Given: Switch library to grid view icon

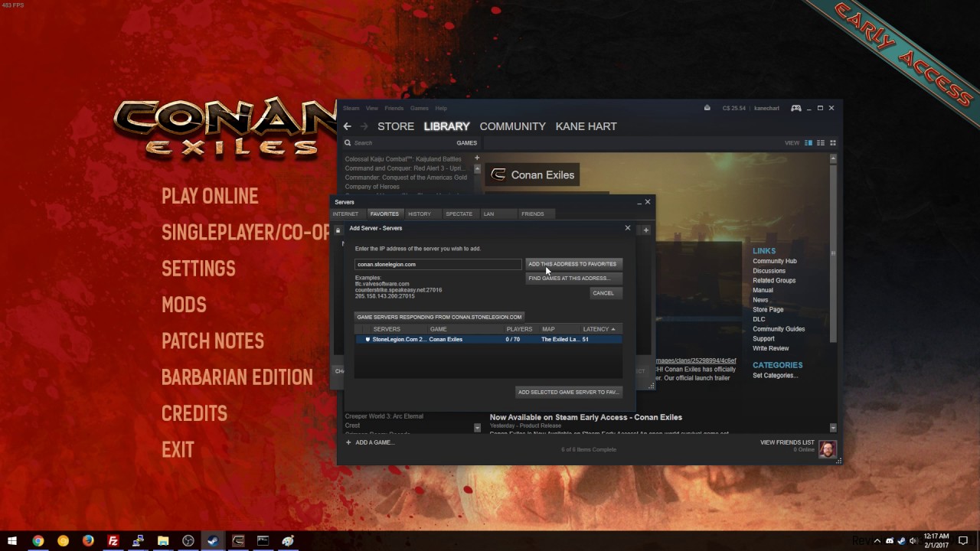Looking at the screenshot, I should pyautogui.click(x=833, y=143).
